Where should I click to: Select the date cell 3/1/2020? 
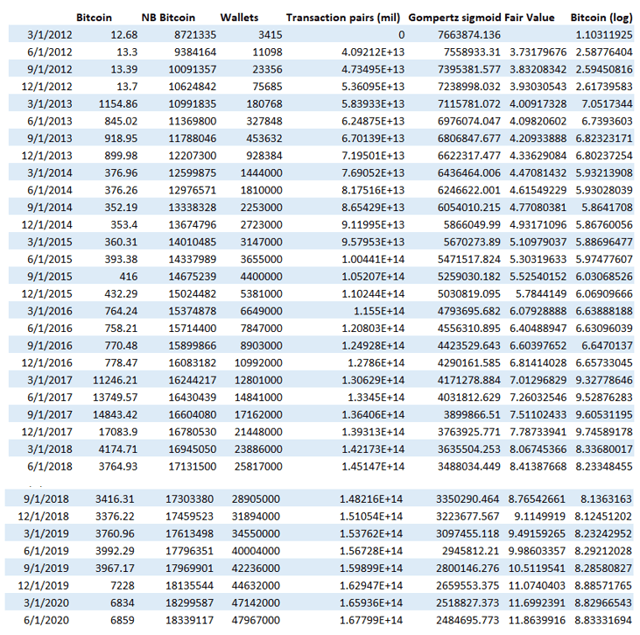click(x=46, y=603)
